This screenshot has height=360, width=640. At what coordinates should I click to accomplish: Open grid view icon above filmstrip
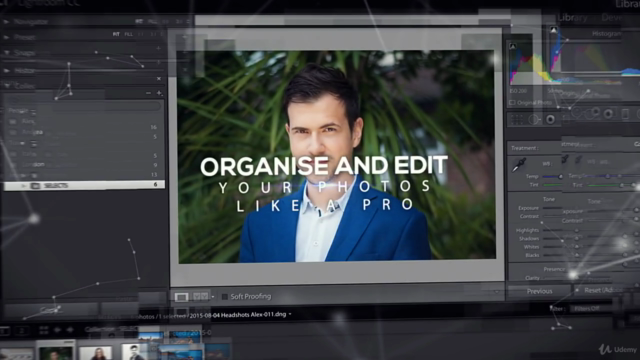44,330
